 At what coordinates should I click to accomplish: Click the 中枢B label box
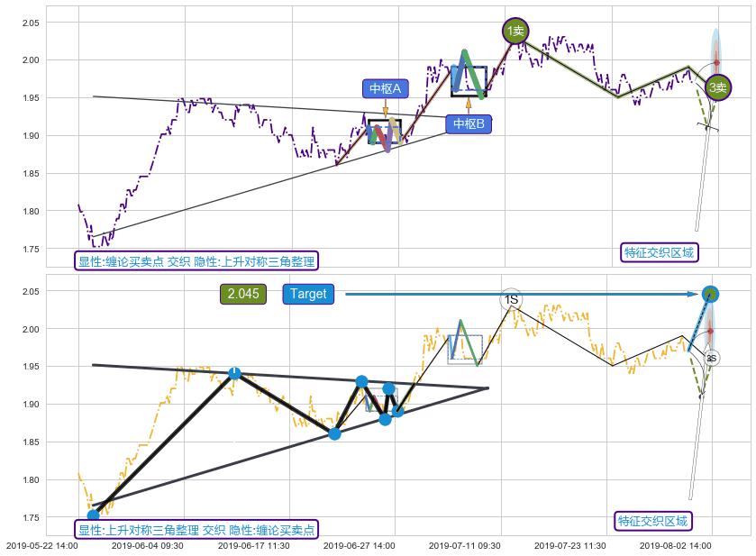469,123
